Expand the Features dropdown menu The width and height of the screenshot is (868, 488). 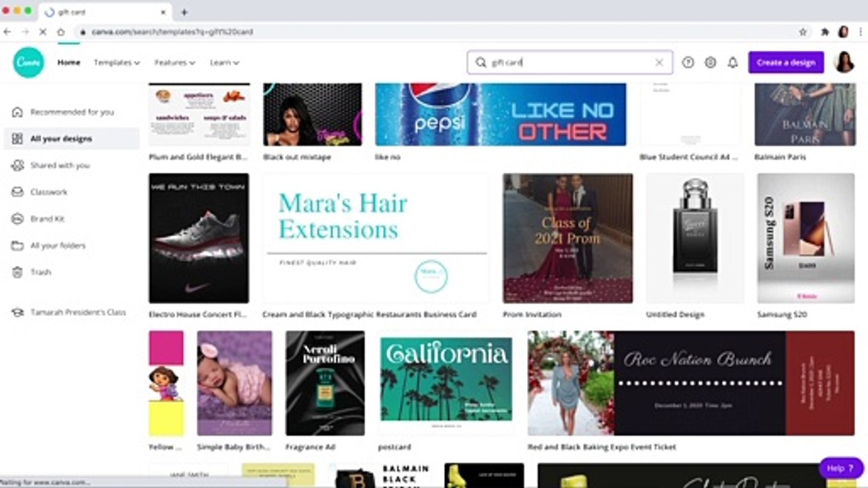tap(174, 62)
